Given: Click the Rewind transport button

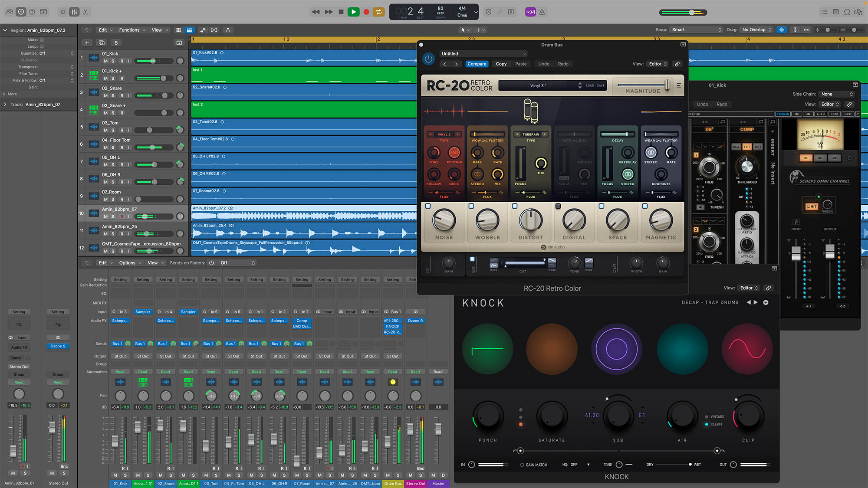Looking at the screenshot, I should pos(316,12).
